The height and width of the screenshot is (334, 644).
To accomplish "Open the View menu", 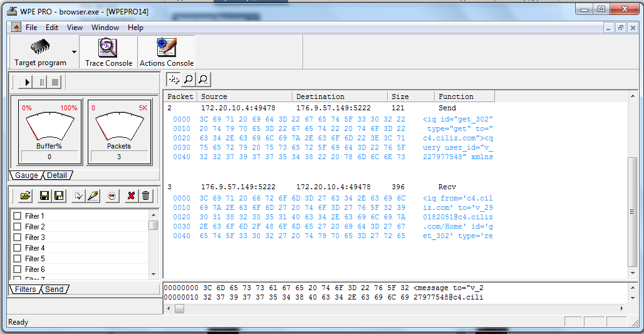I will (75, 28).
